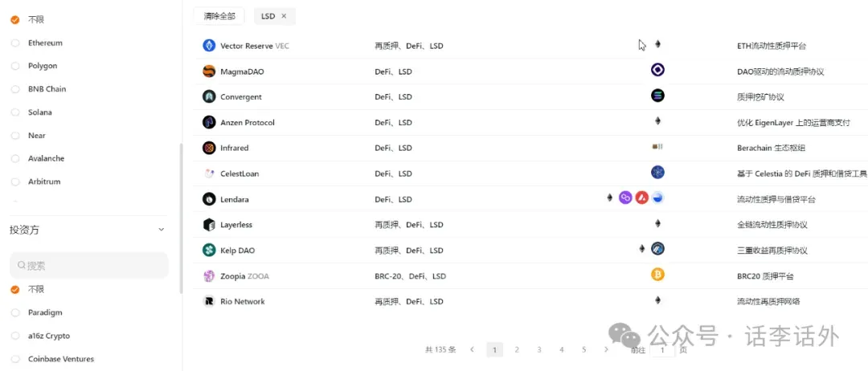The image size is (868, 371).
Task: Select page 1 in pagination
Action: coord(494,349)
